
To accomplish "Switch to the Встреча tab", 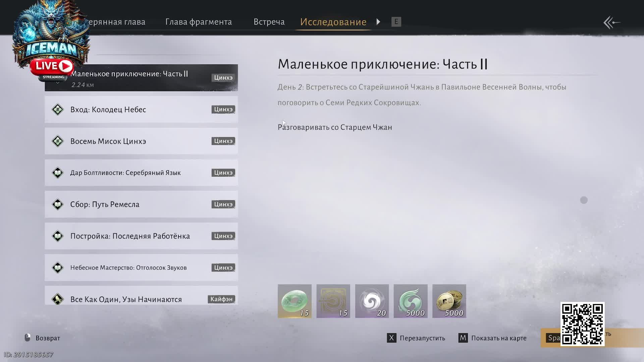I will pos(269,22).
